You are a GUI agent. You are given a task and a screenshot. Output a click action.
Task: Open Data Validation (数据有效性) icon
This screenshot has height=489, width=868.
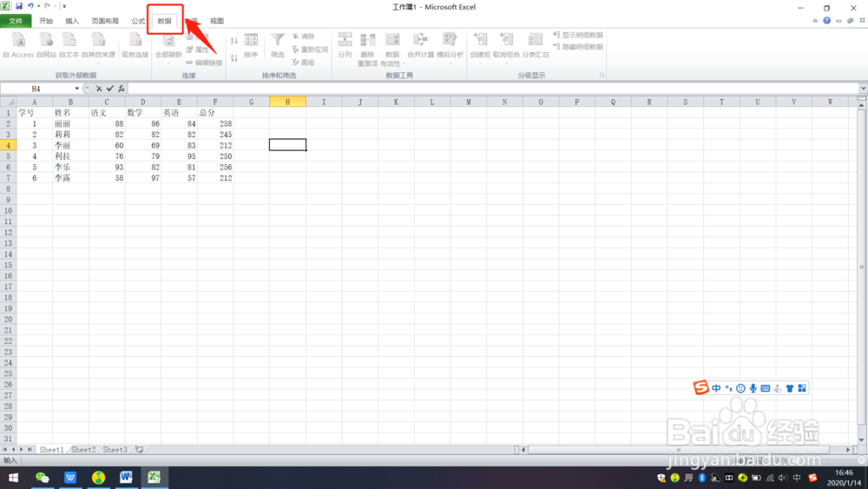pos(392,40)
